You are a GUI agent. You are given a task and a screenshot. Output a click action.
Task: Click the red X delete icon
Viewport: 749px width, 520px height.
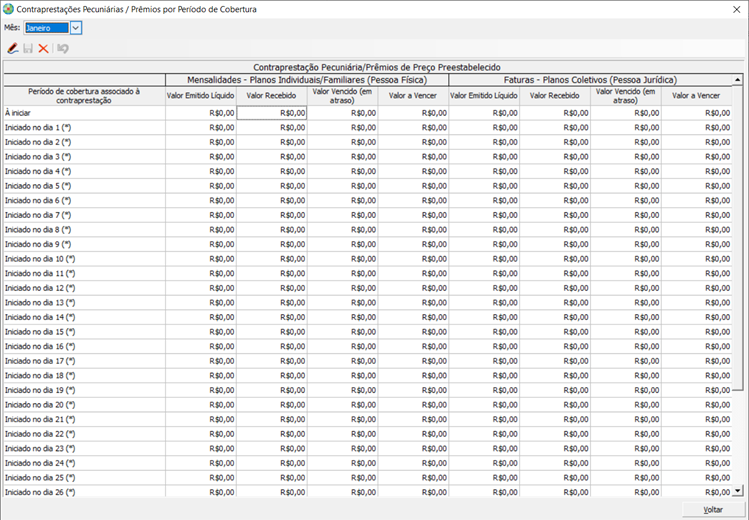click(x=44, y=48)
